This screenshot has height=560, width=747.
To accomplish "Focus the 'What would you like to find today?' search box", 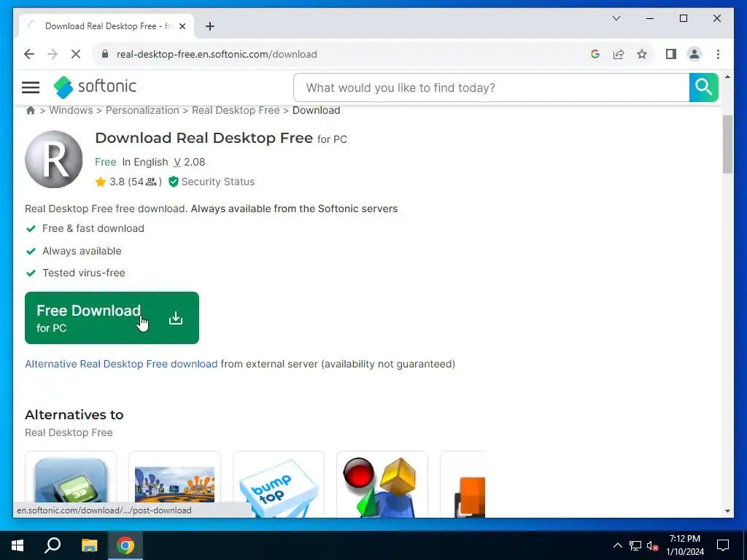I will 491,87.
